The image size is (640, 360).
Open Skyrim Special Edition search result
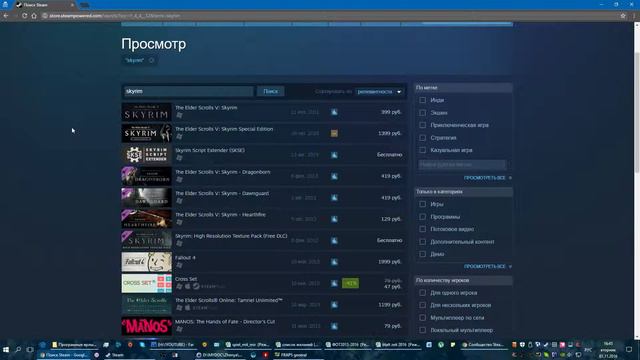(264, 133)
